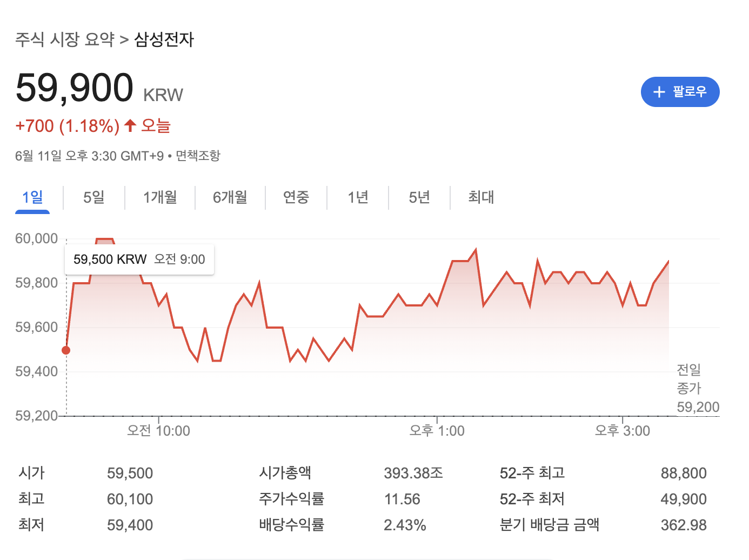Open the 5년 chart view

tap(419, 198)
